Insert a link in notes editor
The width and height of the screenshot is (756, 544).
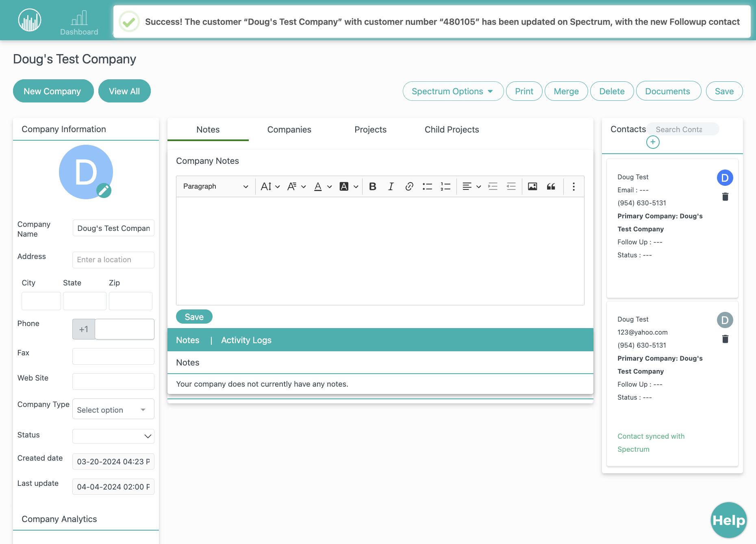pos(409,186)
